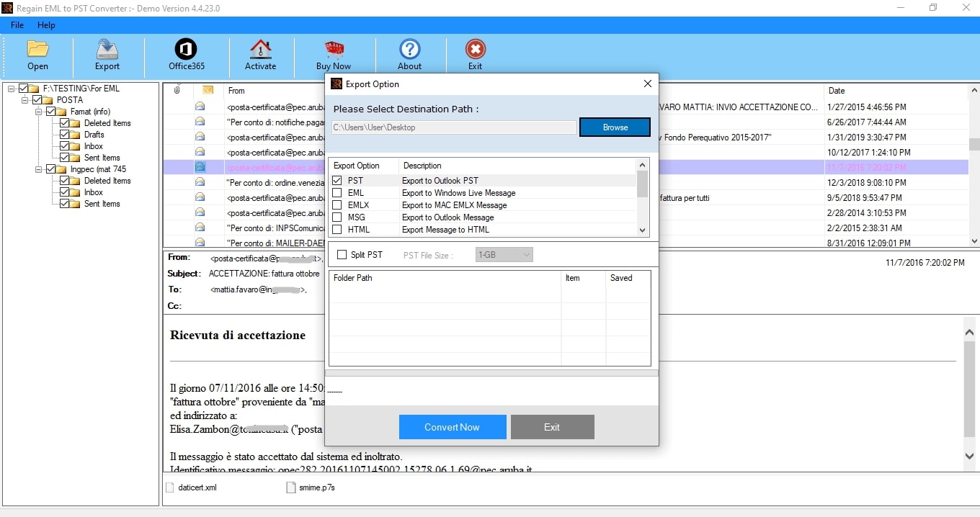Enable the EML export option checkbox

point(337,193)
